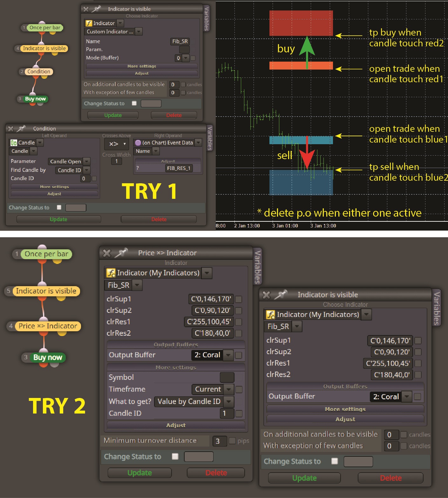Expand Adjust bar in lower Indicator is visible panel

(x=345, y=419)
